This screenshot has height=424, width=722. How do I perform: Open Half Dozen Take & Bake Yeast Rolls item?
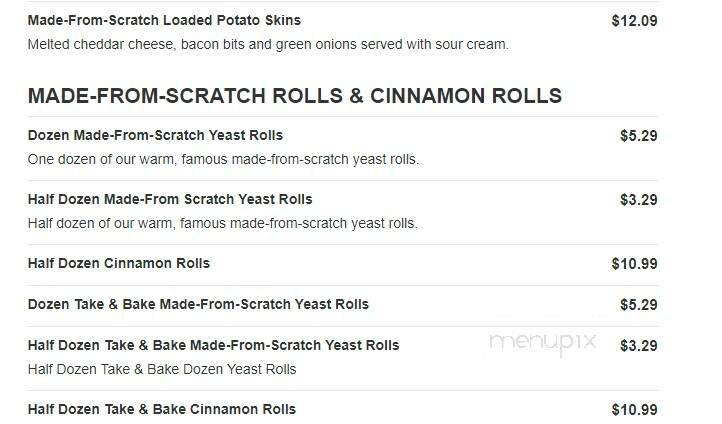[214, 345]
